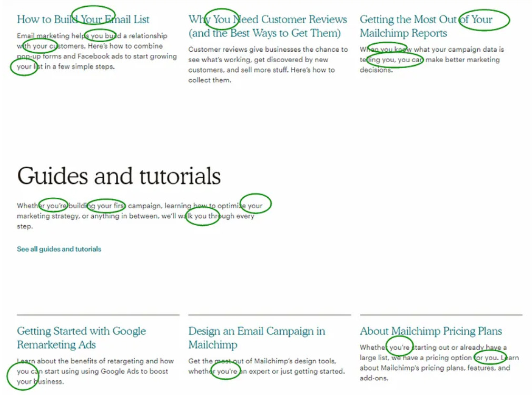The width and height of the screenshot is (532, 395).
Task: Click the 'Guides and tutorials' heading
Action: pyautogui.click(x=119, y=176)
